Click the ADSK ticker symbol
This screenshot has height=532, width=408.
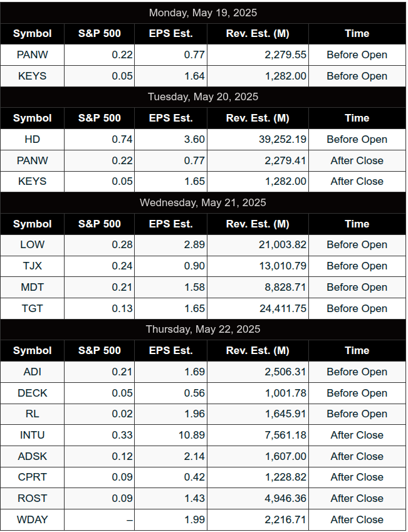[32, 456]
